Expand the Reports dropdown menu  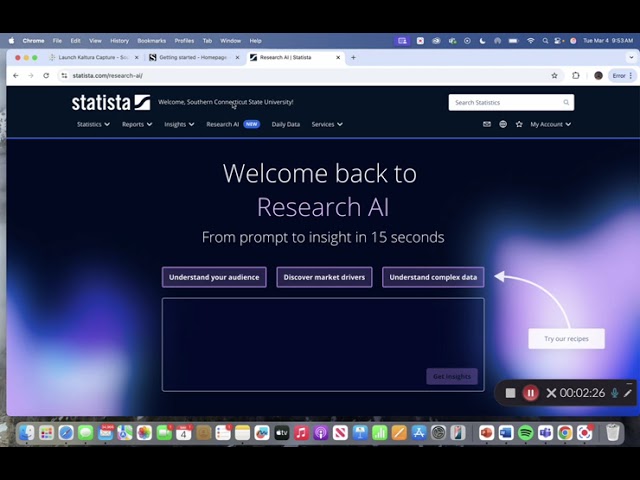(137, 124)
